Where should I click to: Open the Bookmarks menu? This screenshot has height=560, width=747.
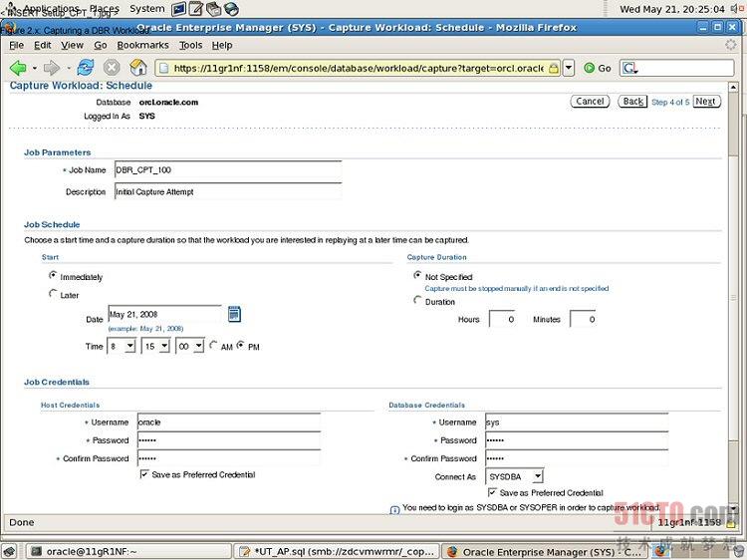pos(142,45)
